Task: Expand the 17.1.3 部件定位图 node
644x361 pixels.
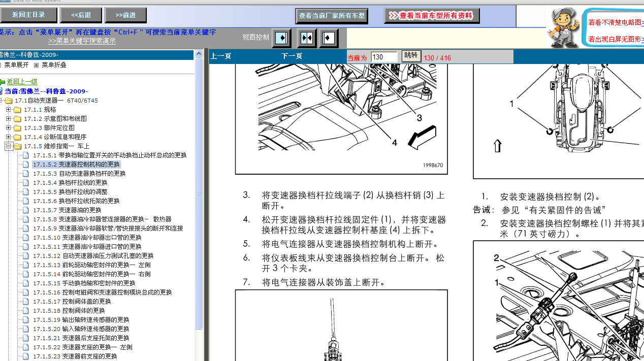Action: [x=9, y=128]
